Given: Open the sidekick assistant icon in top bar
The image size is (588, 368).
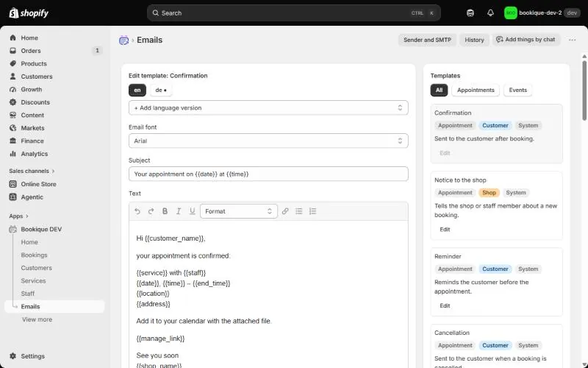Looking at the screenshot, I should [x=470, y=13].
